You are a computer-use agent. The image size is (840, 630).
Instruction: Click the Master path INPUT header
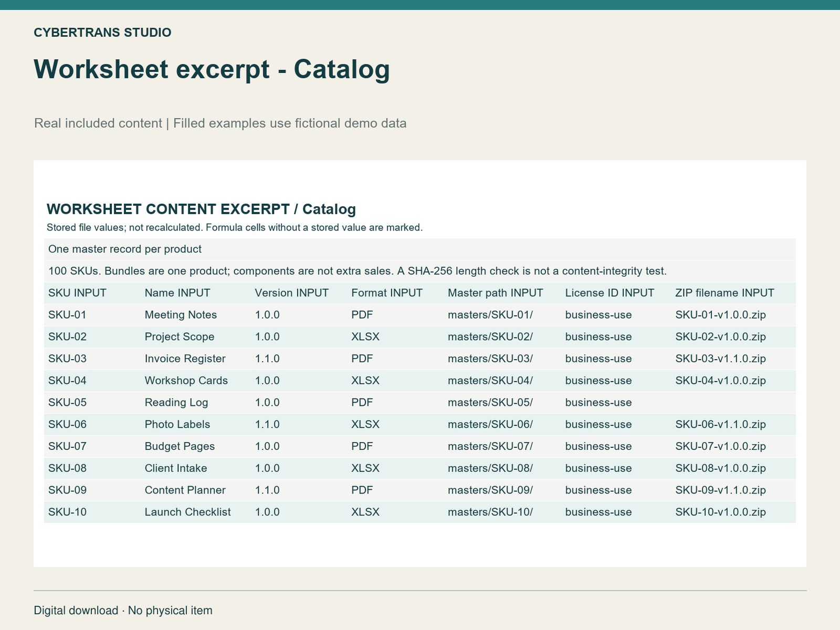(496, 293)
